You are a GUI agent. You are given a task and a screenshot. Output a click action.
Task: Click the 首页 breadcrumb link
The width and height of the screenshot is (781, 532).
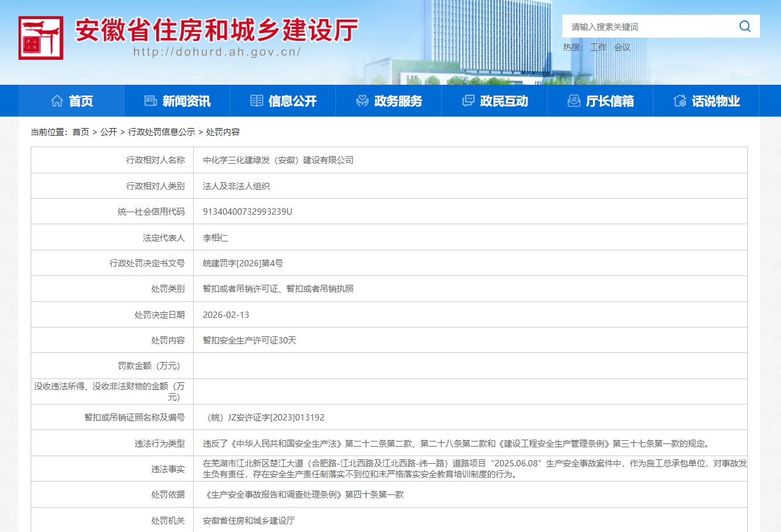80,132
